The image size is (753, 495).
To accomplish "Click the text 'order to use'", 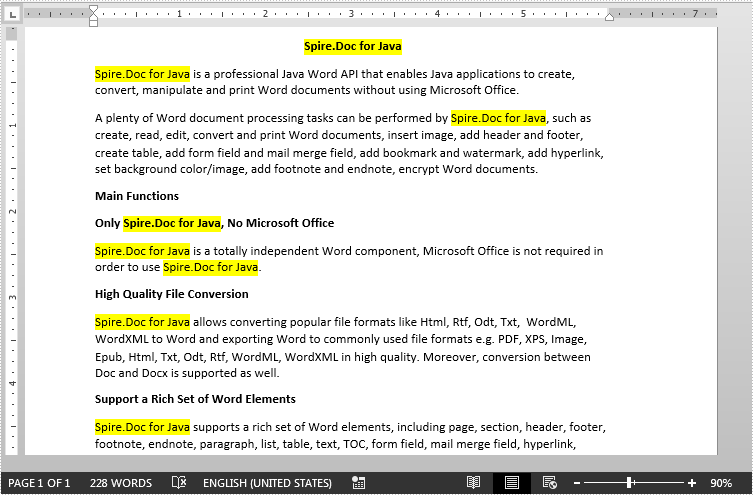I will coord(127,267).
